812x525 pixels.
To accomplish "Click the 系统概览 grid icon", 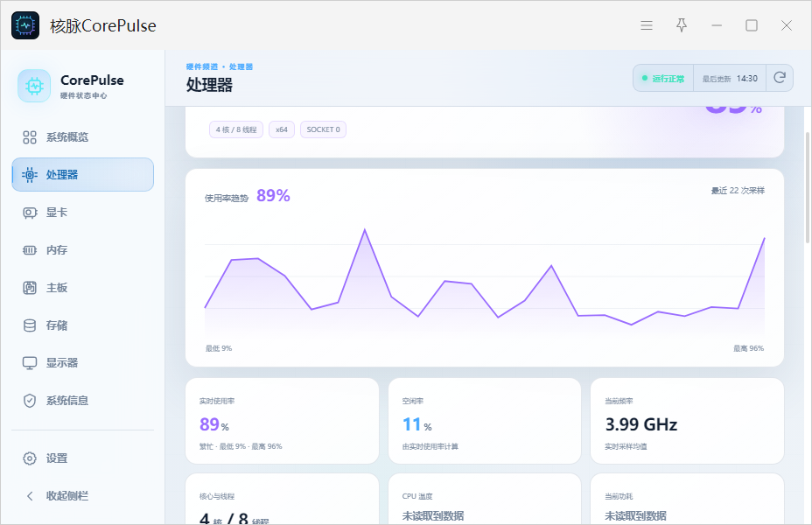I will pyautogui.click(x=30, y=137).
